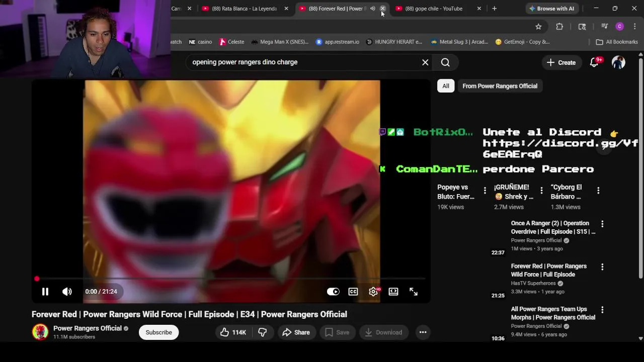Image resolution: width=644 pixels, height=362 pixels.
Task: Save video to a playlist
Action: (337, 332)
